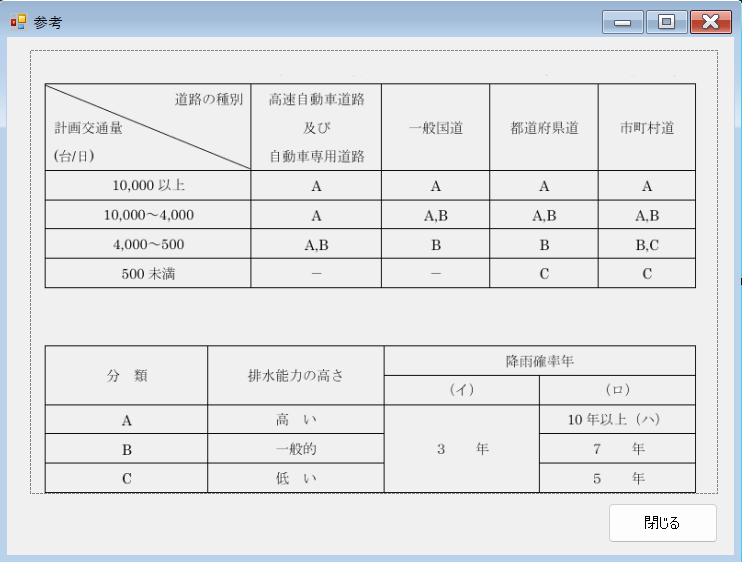This screenshot has width=749, height=562.
Task: Click the B,C cell under 市町村道
Action: (x=647, y=244)
